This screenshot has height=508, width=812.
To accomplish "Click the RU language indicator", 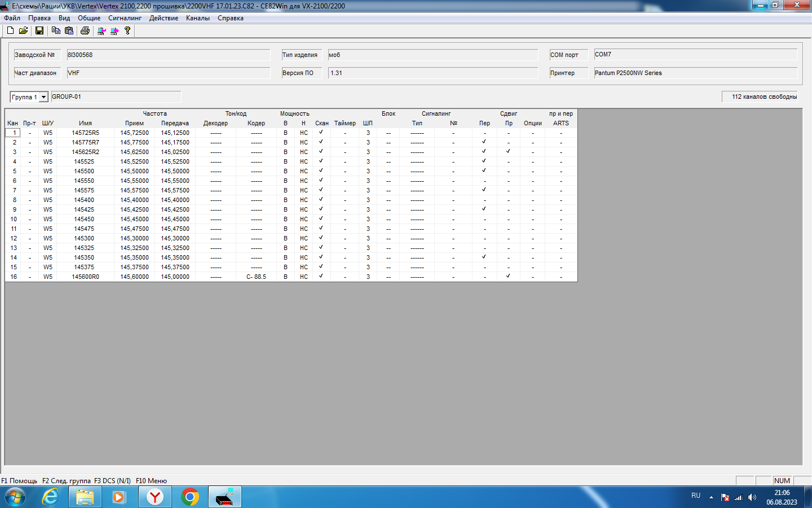I will pos(696,496).
